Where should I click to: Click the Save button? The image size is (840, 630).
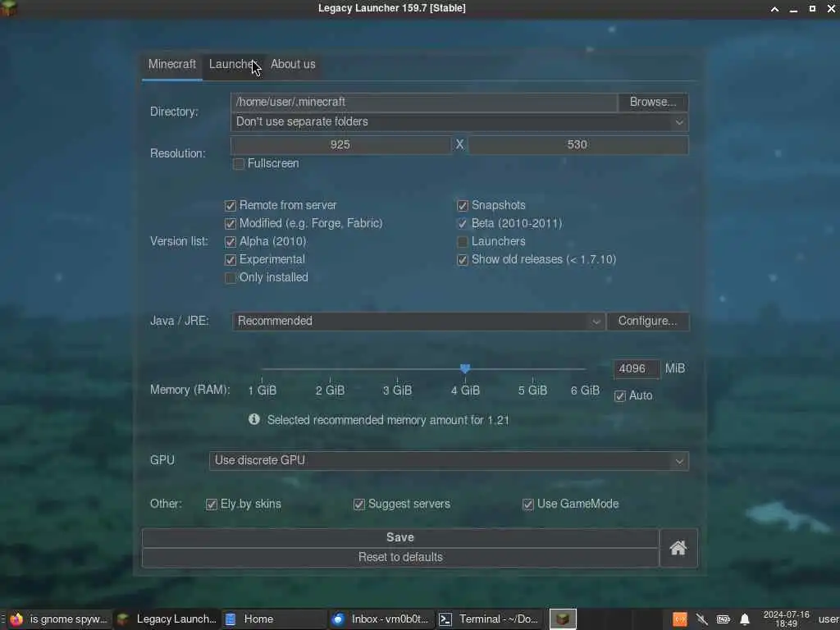(x=400, y=537)
